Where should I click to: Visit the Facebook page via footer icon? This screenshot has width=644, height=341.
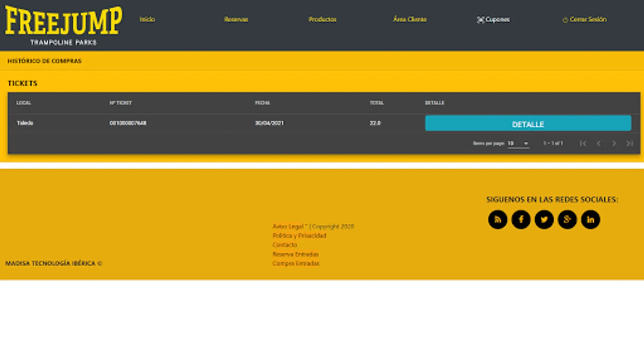click(521, 219)
